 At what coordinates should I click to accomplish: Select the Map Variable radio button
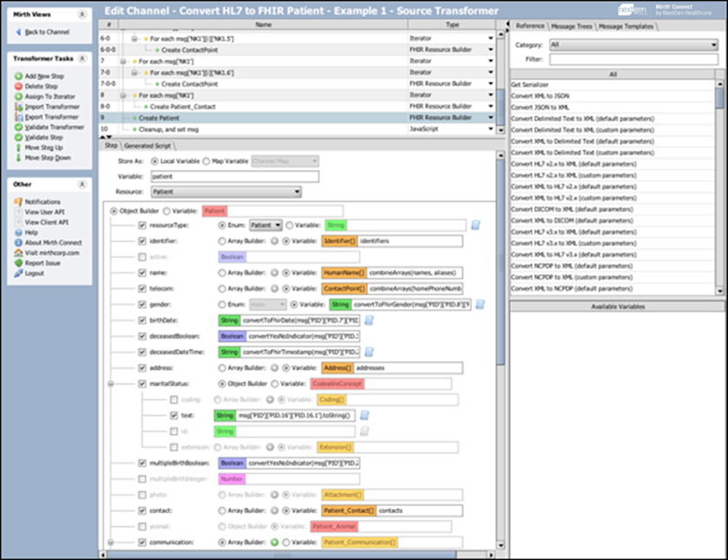click(x=206, y=161)
